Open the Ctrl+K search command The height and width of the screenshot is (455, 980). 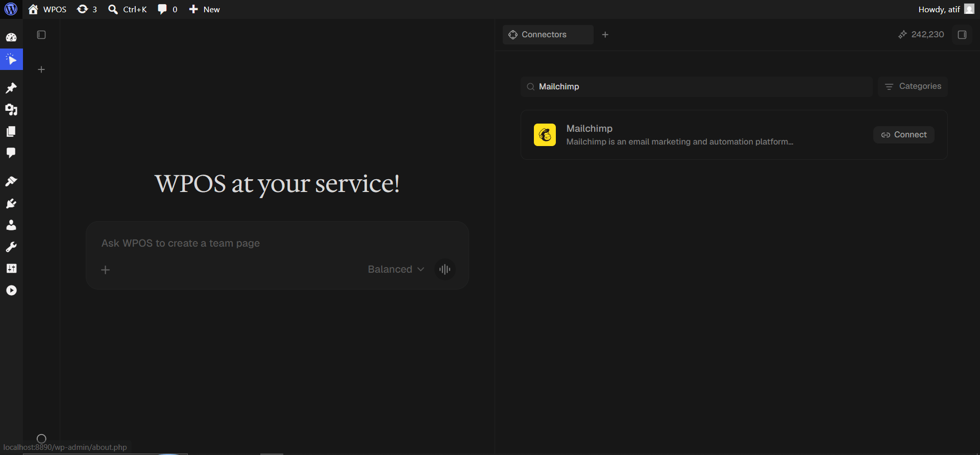(x=128, y=9)
